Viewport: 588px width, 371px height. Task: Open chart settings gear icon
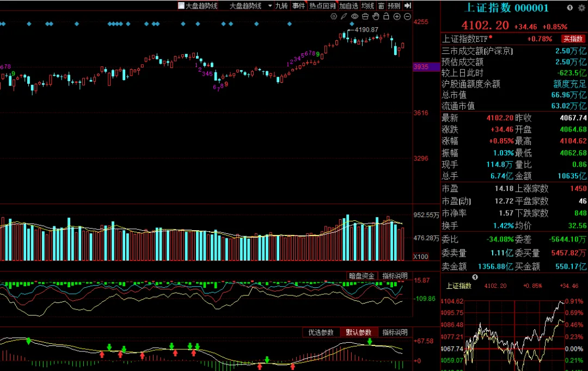click(334, 16)
